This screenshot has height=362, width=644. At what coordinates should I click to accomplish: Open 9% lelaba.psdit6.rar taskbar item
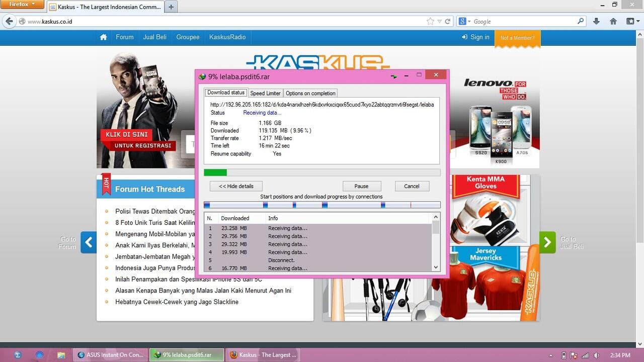(x=187, y=355)
